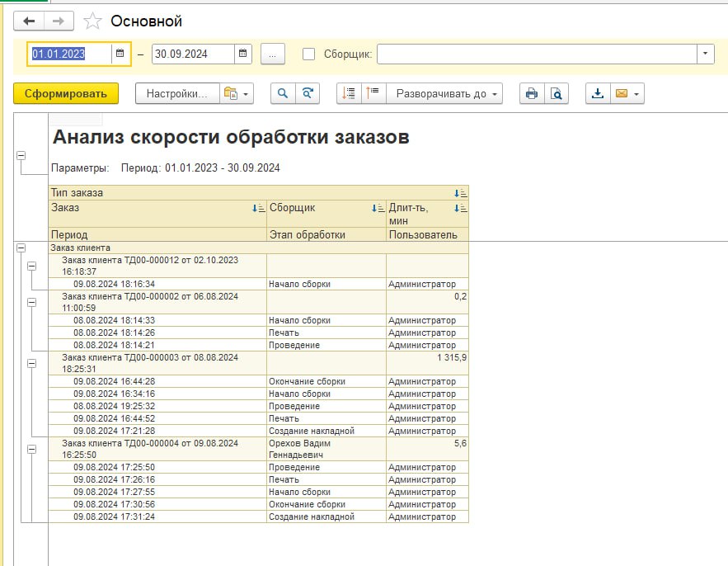Open calendar for start date 01.01.2023
Viewport: 728px width, 566px height.
pyautogui.click(x=120, y=54)
